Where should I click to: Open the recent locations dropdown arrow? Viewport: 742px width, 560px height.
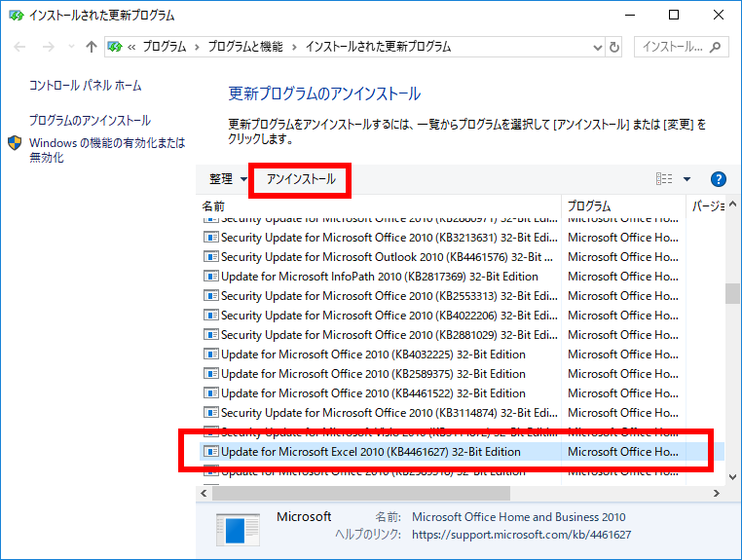click(71, 47)
